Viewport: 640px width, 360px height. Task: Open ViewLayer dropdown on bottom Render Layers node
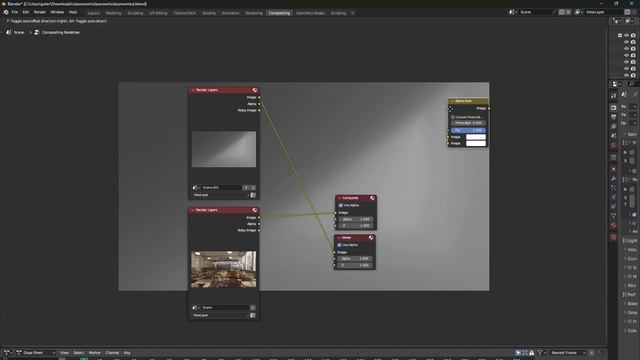[220, 315]
